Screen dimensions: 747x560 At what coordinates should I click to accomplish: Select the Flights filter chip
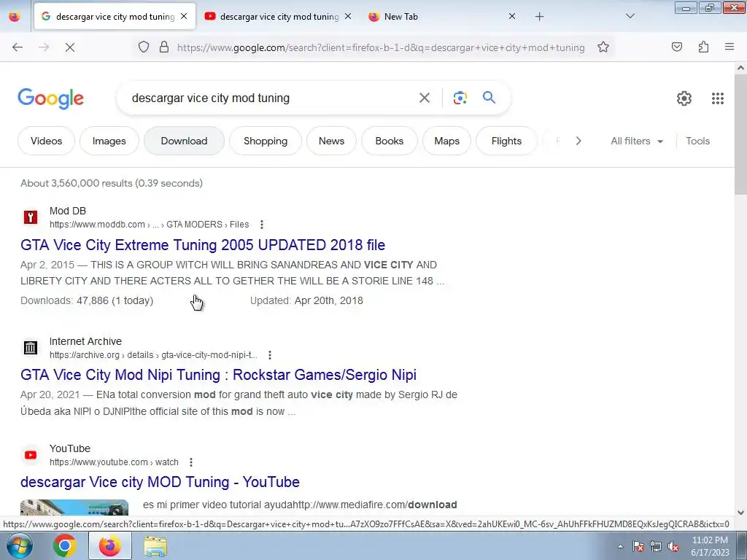click(x=506, y=141)
